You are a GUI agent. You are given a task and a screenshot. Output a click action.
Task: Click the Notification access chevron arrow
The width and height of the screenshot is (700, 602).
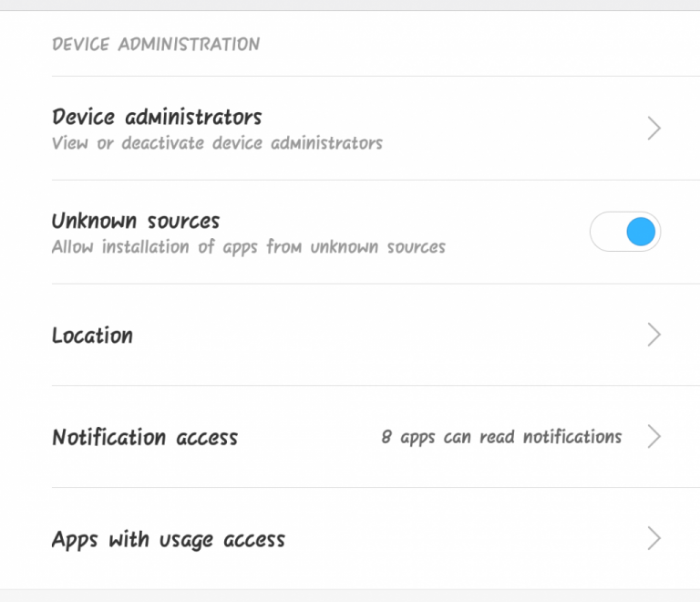654,437
